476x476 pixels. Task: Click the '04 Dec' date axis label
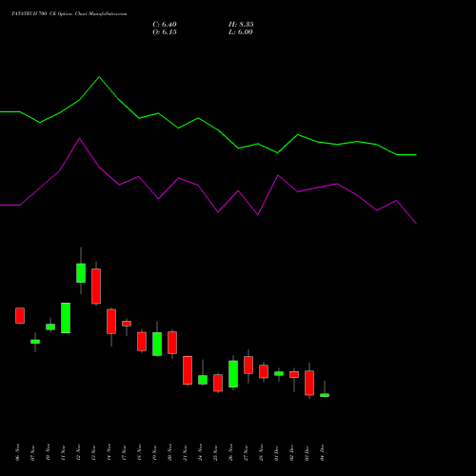click(x=322, y=452)
